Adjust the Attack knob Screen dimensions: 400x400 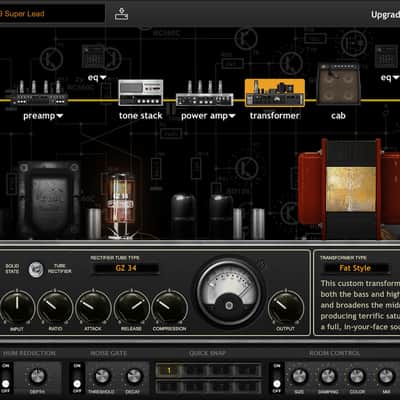[93, 307]
